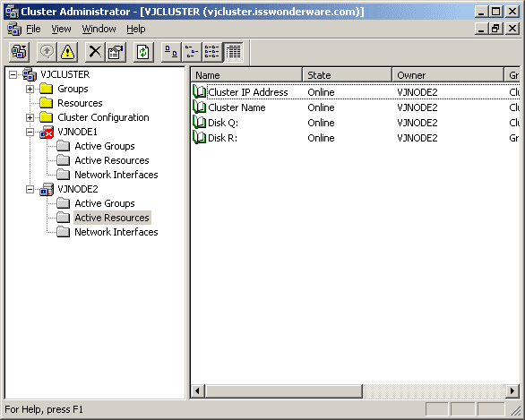Click the Bring Online toolbar icon
The image size is (525, 420).
pos(47,52)
